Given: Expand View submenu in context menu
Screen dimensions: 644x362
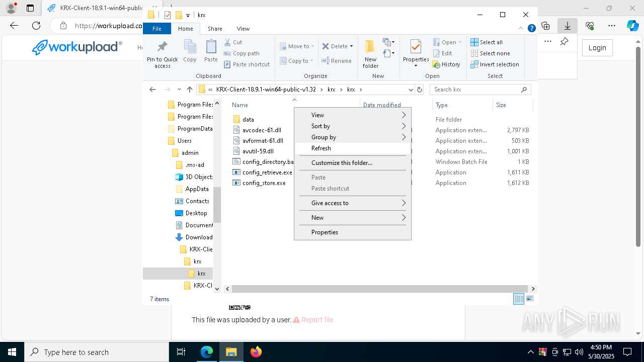Looking at the screenshot, I should (x=352, y=115).
